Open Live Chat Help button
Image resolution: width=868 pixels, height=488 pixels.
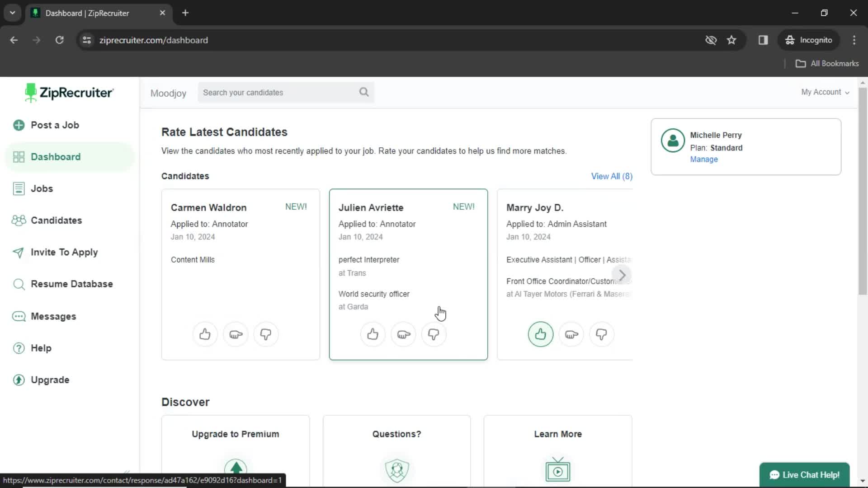click(x=804, y=475)
